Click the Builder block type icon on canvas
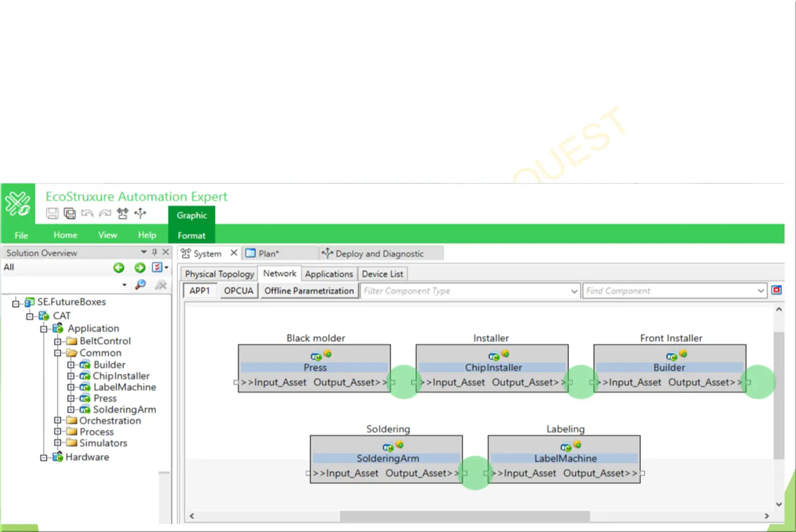Viewport: 796px width, 532px height. point(672,357)
